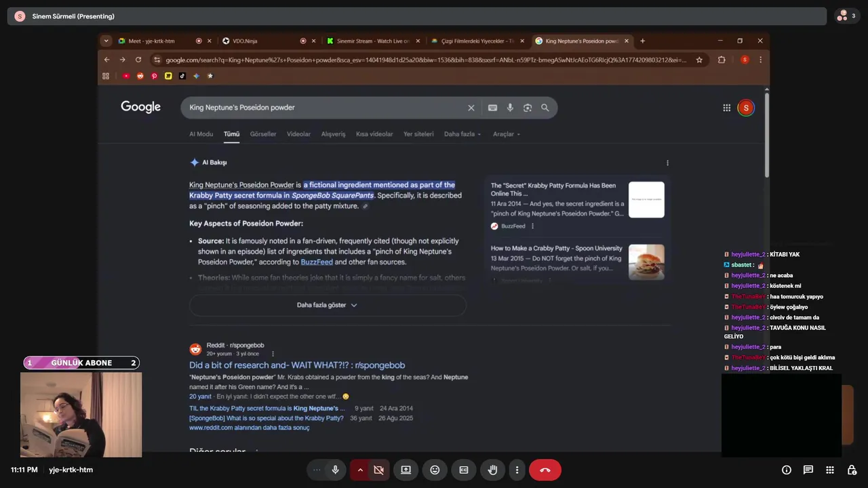Raise hand in the meeting
Screen dimensions: 868x488
coord(493,470)
